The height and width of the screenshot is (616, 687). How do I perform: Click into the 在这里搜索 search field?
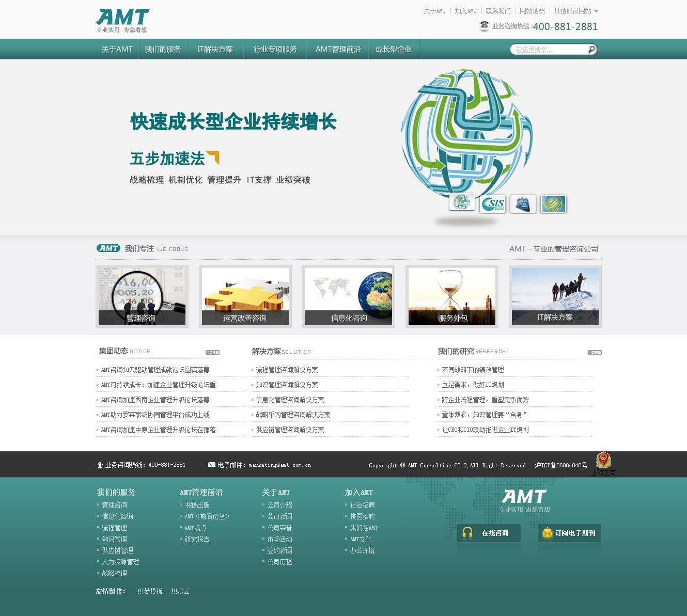[549, 50]
